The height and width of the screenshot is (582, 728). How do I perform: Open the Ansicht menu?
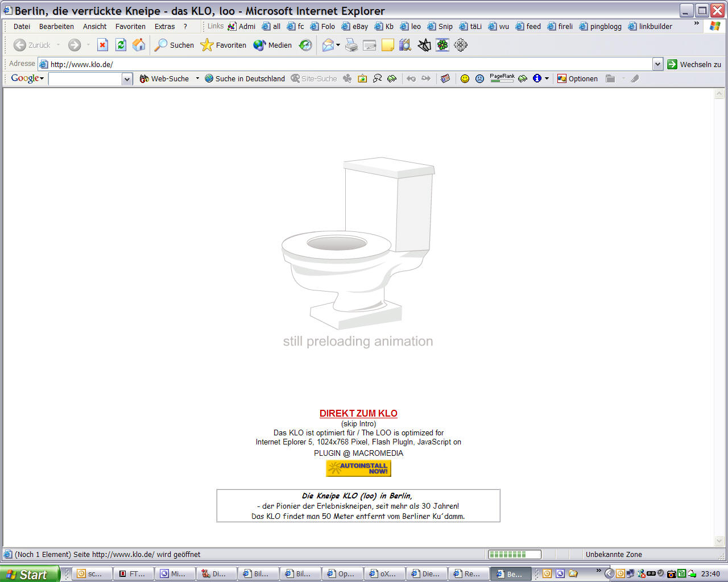point(94,26)
